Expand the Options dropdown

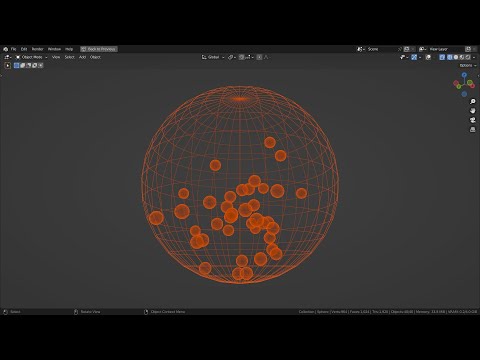[468, 66]
